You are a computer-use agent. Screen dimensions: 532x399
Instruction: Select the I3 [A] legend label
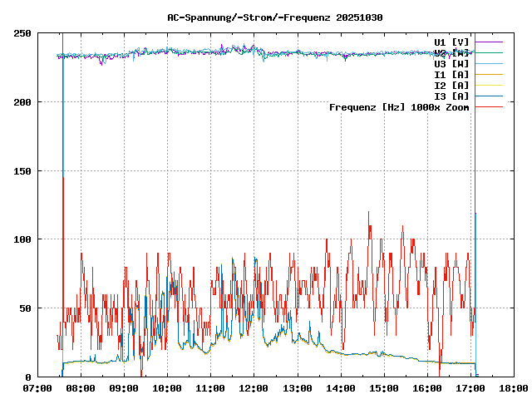[451, 96]
